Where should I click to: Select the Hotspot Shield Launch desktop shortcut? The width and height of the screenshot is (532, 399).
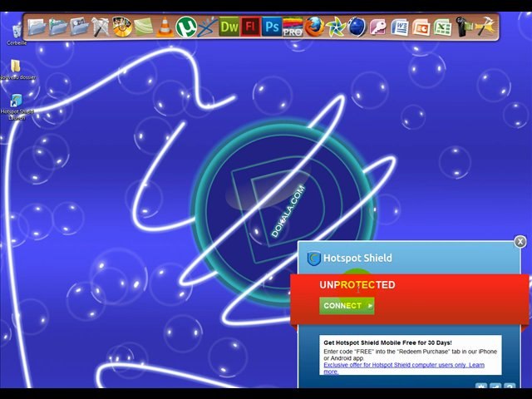click(17, 107)
